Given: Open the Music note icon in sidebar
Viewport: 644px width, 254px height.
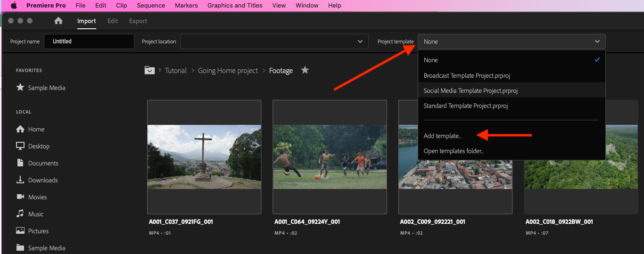Looking at the screenshot, I should (20, 214).
